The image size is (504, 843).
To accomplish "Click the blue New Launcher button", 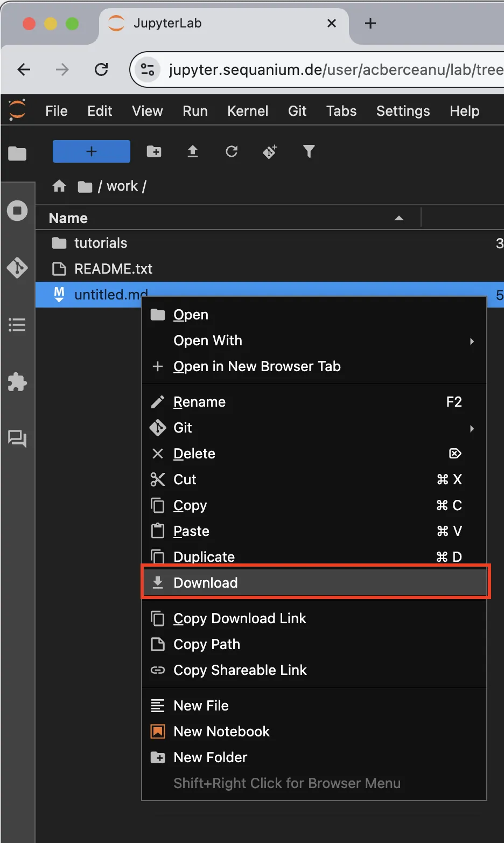I will click(x=92, y=152).
